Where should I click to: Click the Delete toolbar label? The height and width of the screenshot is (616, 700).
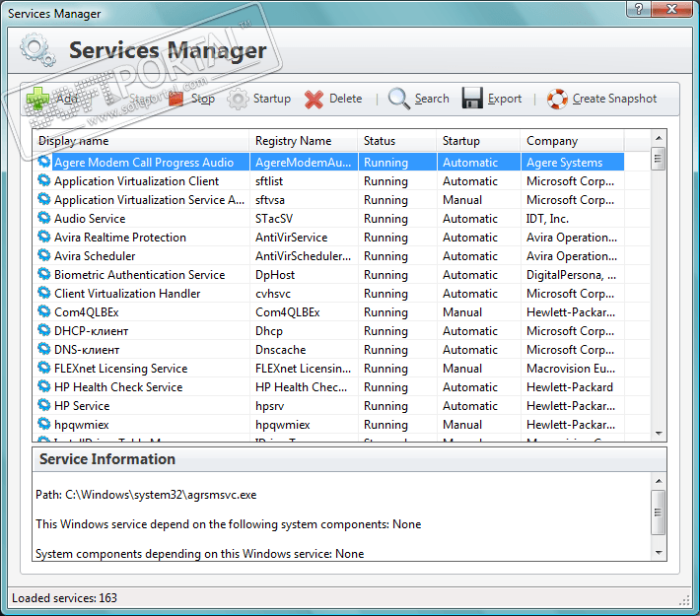345,99
